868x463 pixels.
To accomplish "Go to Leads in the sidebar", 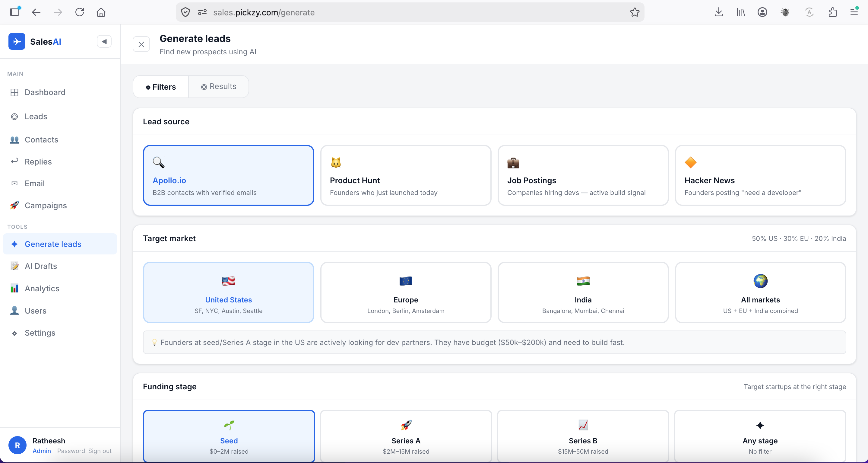I will 60,116.
